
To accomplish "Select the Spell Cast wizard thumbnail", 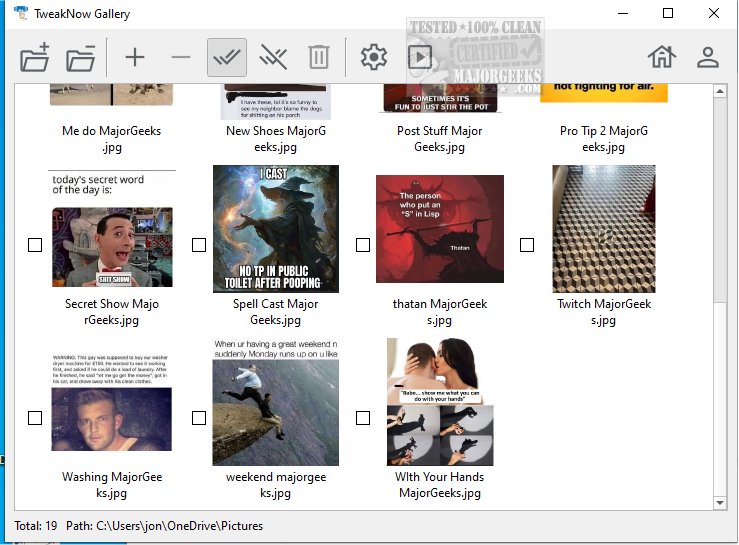I will pos(276,229).
